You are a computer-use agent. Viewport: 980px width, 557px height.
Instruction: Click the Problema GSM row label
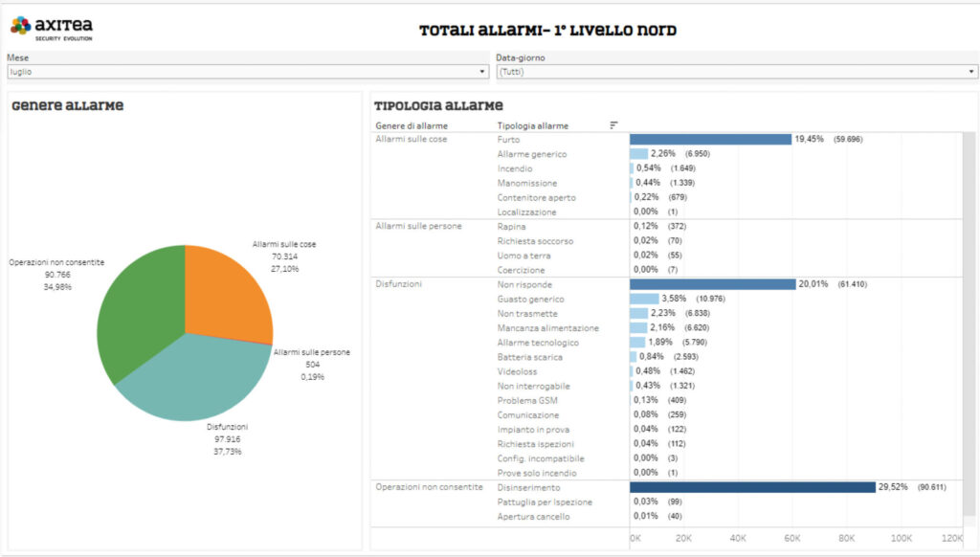point(527,401)
